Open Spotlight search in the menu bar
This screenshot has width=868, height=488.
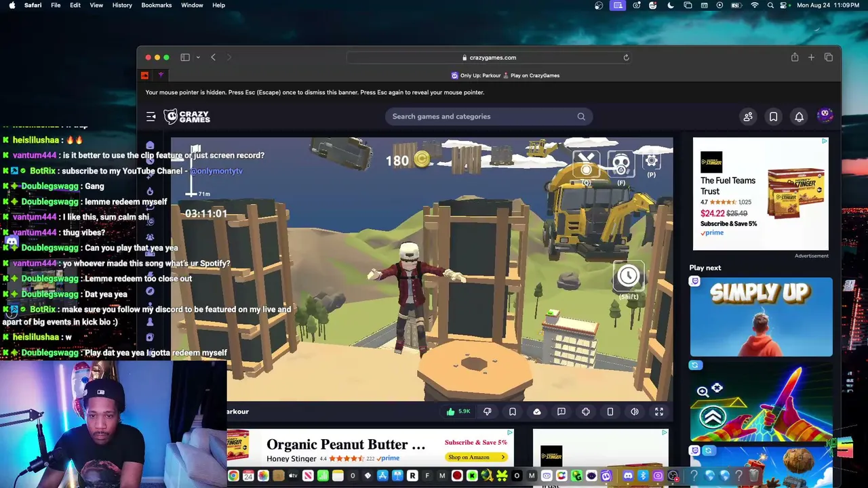click(x=770, y=5)
